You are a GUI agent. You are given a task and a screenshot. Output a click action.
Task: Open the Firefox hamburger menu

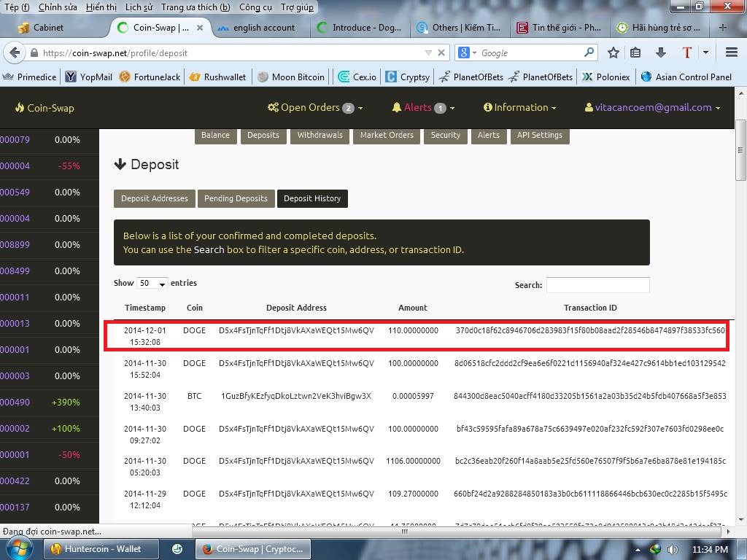click(731, 52)
